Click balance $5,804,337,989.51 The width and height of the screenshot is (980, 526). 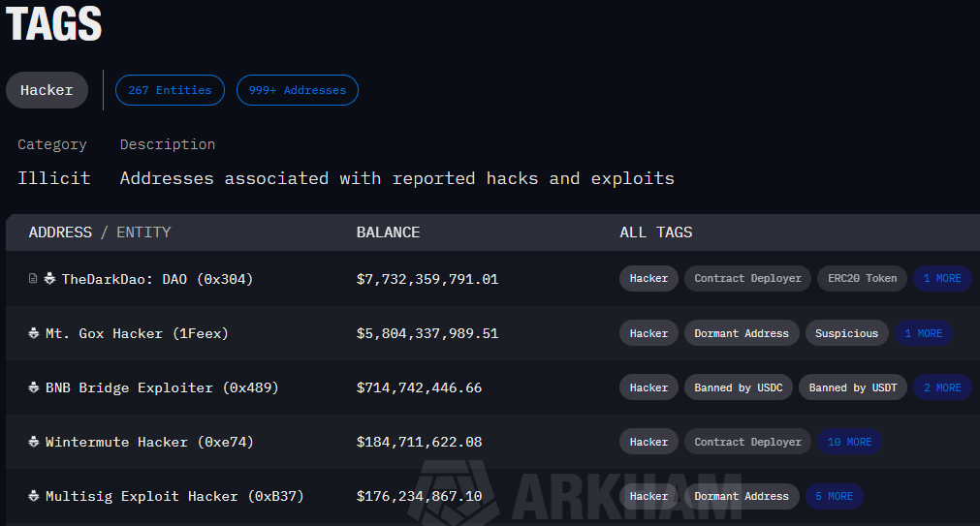pos(427,333)
